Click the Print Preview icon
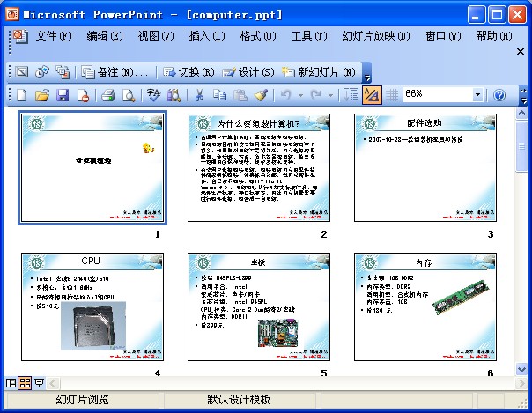532x413 pixels. (x=128, y=95)
